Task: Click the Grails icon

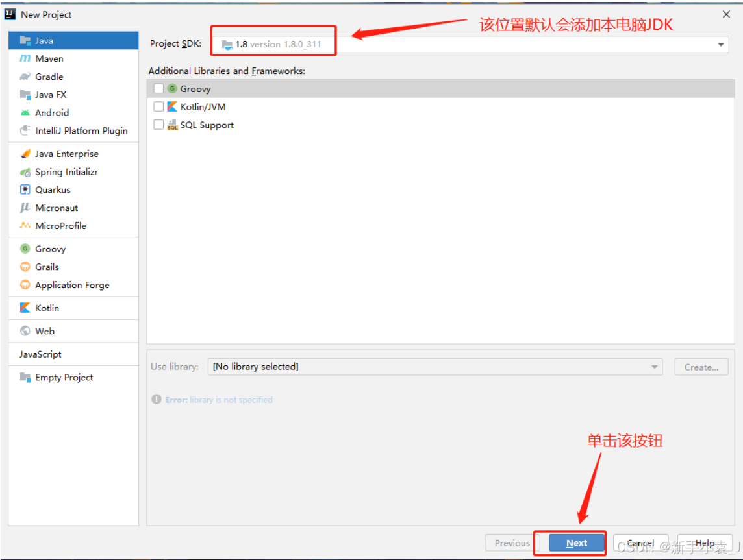Action: click(x=25, y=267)
